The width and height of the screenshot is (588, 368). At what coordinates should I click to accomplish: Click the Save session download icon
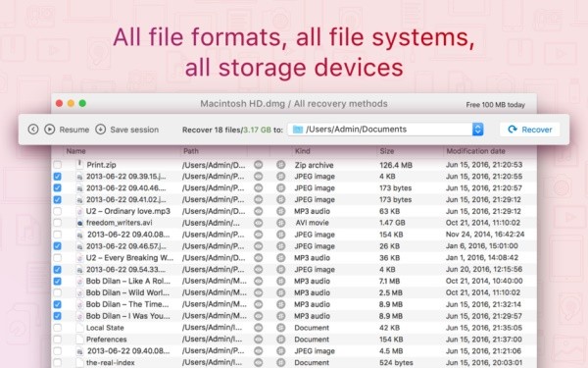click(x=100, y=130)
